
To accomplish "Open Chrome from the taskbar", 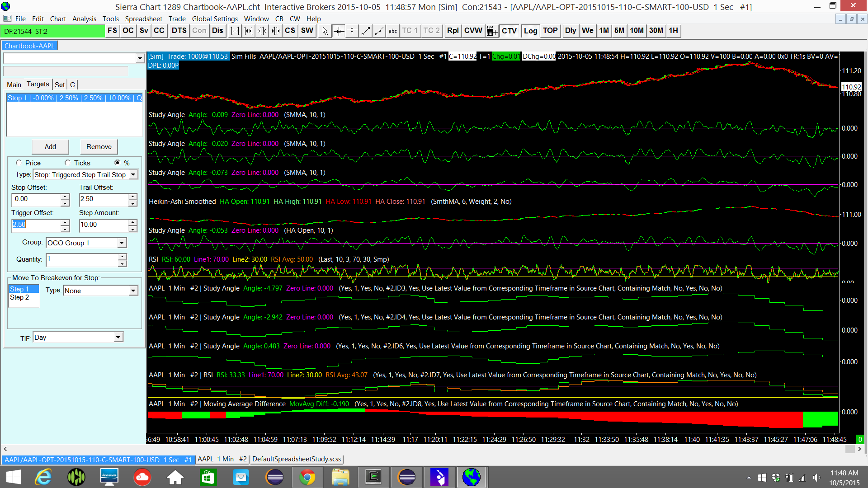I will [307, 477].
